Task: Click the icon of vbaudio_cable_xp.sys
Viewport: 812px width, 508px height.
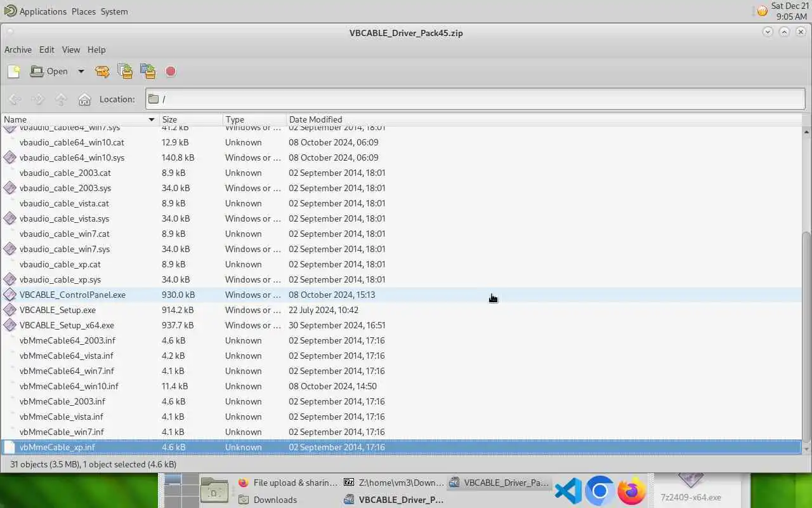Action: click(x=10, y=279)
